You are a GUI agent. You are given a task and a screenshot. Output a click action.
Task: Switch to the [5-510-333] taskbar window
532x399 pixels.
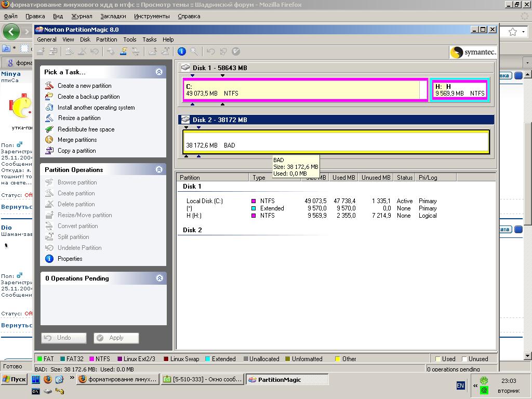coord(203,379)
